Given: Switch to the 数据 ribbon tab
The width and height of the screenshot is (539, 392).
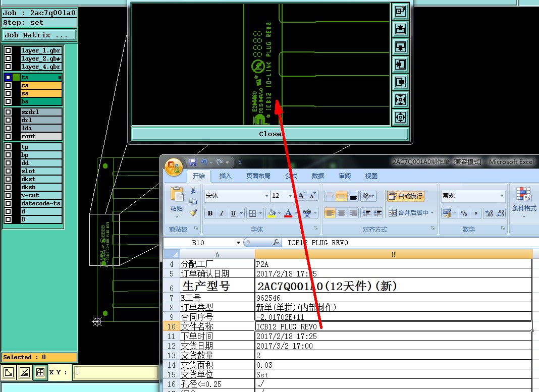Looking at the screenshot, I should pyautogui.click(x=317, y=176).
